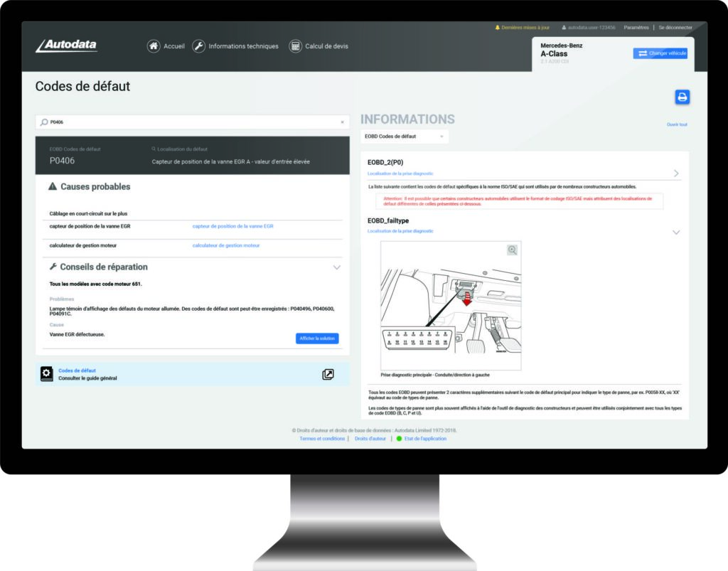The image size is (728, 571).
Task: Open capteur de position de la vanne EGR link
Action: pyautogui.click(x=232, y=226)
